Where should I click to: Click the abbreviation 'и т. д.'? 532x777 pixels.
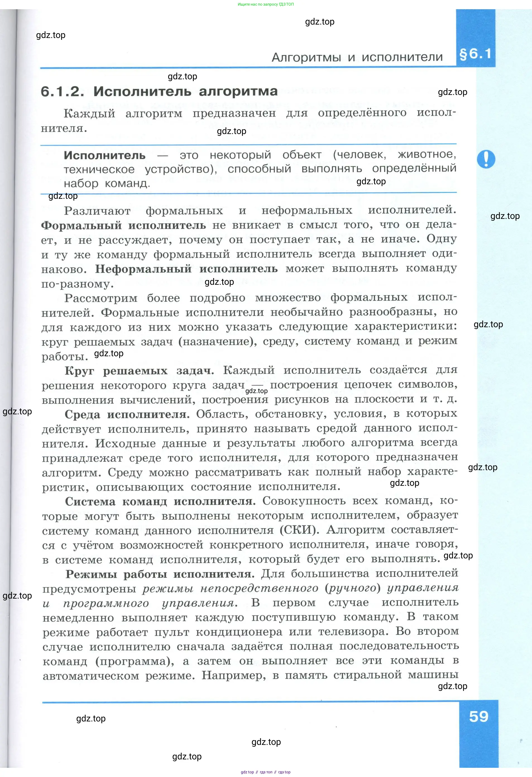point(438,399)
